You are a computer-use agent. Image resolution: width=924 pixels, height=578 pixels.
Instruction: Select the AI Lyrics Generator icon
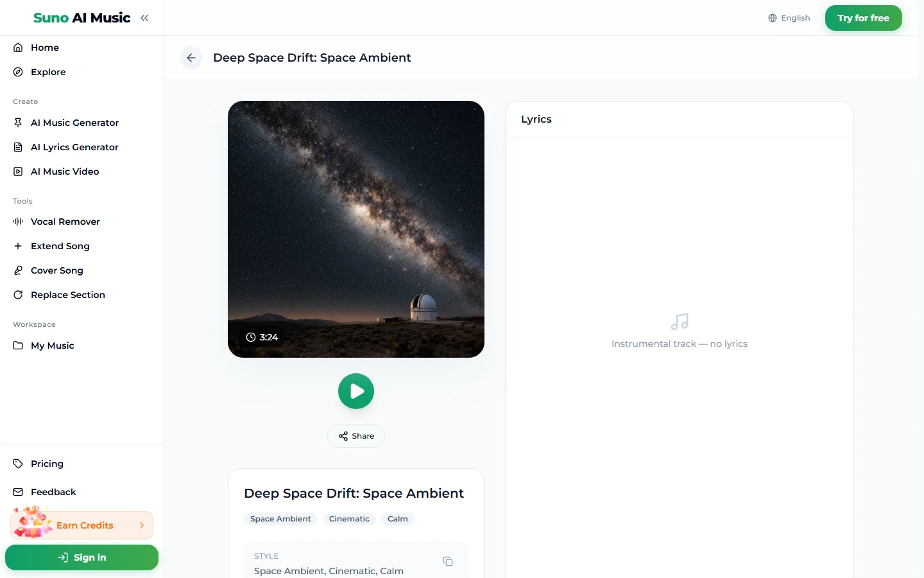pos(18,147)
